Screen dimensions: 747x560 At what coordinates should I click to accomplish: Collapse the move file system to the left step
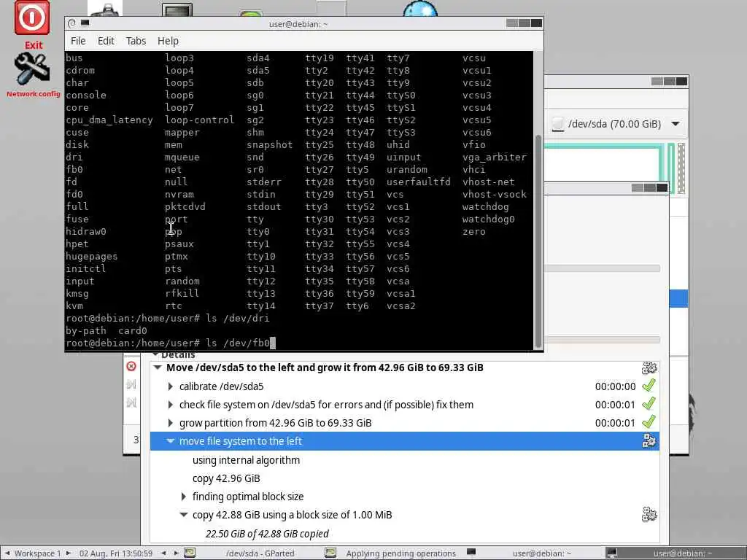point(171,441)
